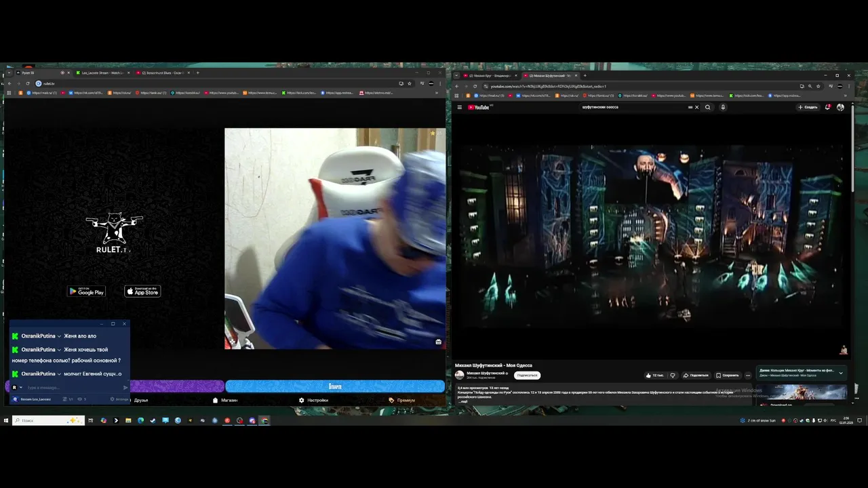
Task: Dislike the Шуфутинский video
Action: pyautogui.click(x=673, y=375)
